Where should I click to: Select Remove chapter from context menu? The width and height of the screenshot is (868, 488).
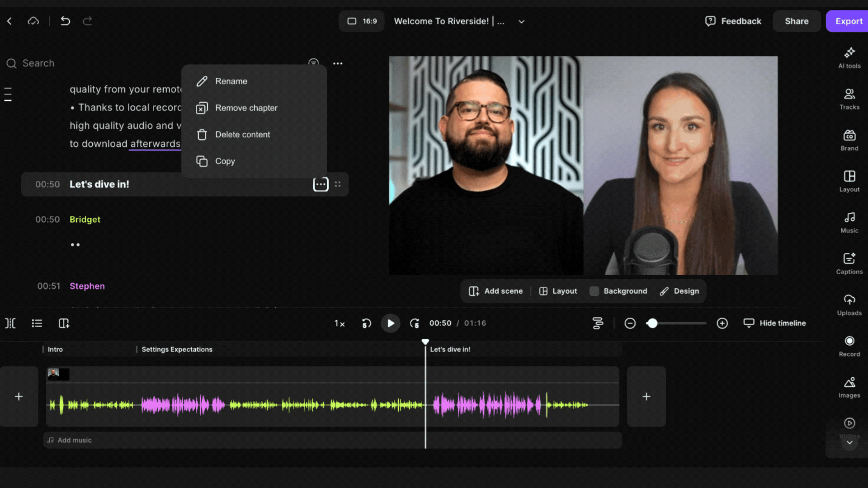pos(246,108)
